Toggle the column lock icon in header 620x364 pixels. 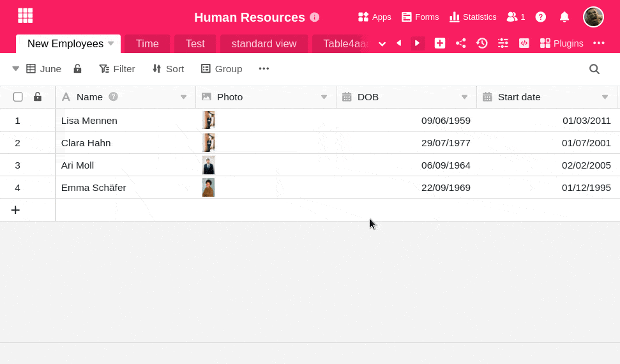click(x=38, y=97)
